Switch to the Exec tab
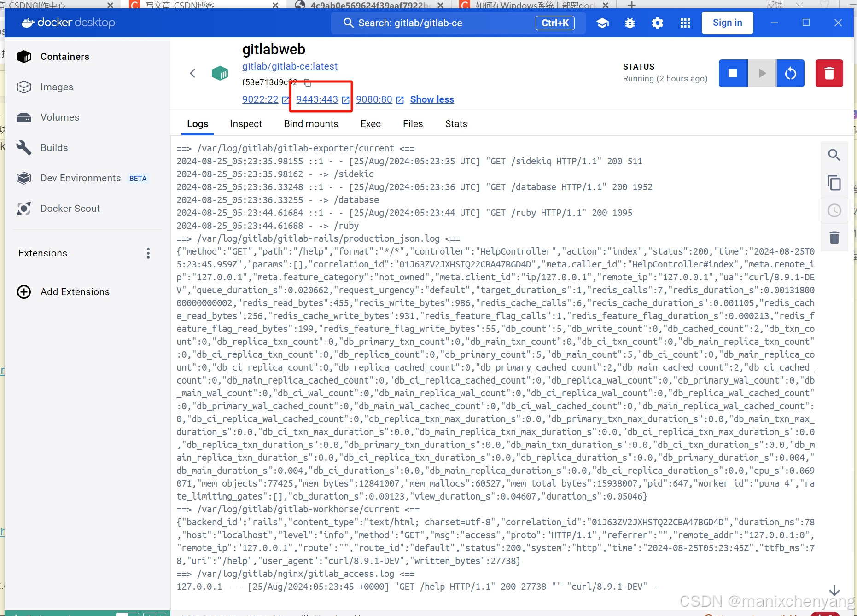Image resolution: width=857 pixels, height=616 pixels. click(x=370, y=124)
